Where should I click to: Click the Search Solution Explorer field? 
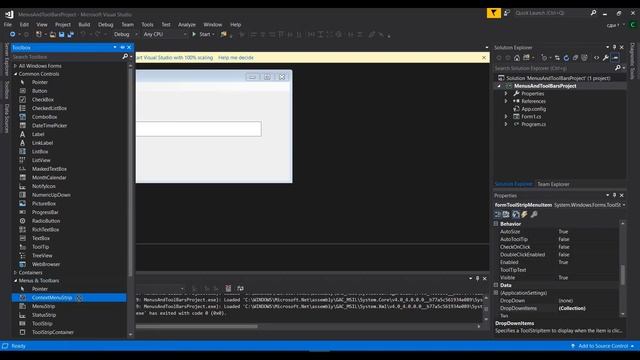click(554, 68)
